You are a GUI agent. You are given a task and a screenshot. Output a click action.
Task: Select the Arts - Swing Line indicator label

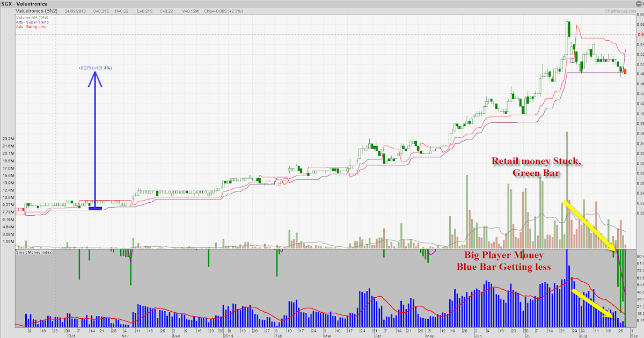pyautogui.click(x=31, y=26)
